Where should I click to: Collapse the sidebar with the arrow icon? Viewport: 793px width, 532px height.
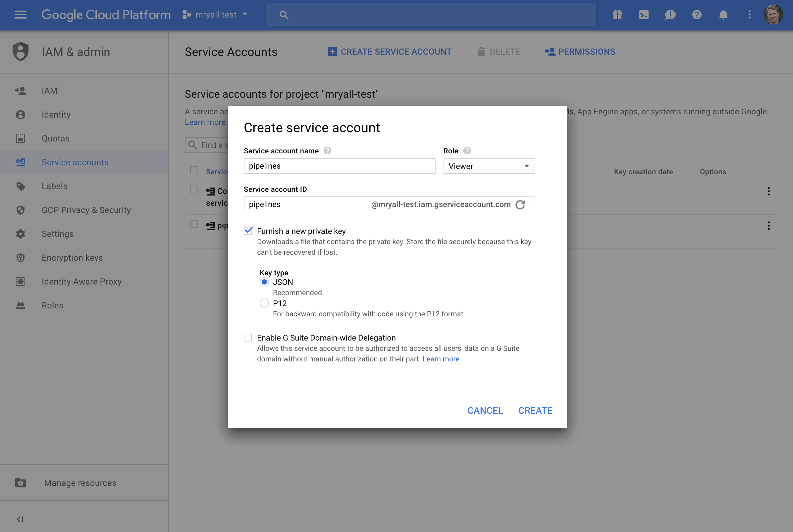20,519
